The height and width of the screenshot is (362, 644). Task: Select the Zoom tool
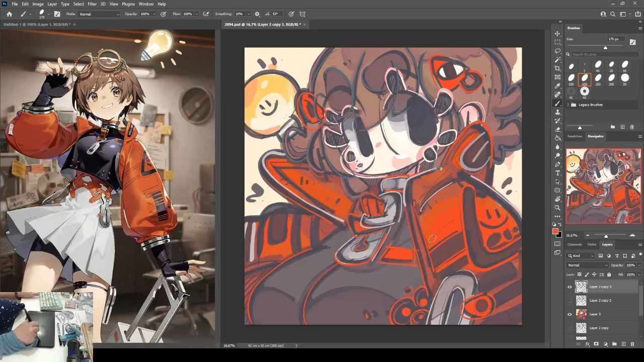click(557, 208)
